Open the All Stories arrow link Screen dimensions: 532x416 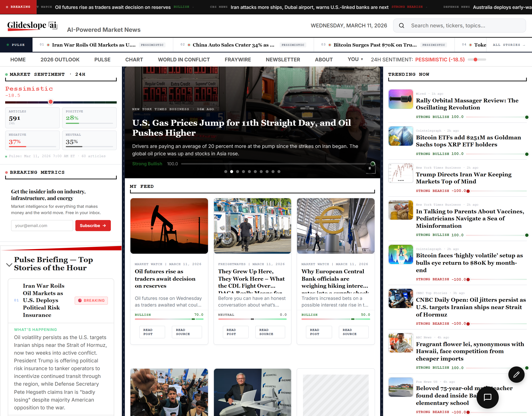coord(509,45)
